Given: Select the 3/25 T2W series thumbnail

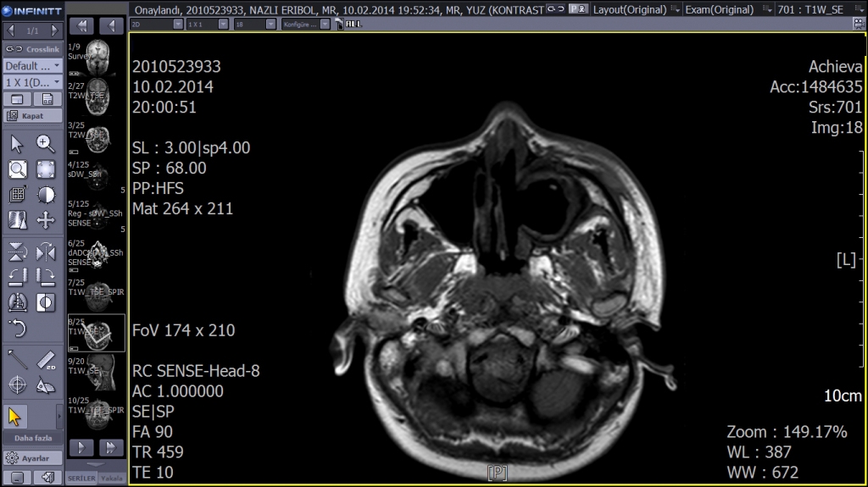Looking at the screenshot, I should (x=97, y=136).
